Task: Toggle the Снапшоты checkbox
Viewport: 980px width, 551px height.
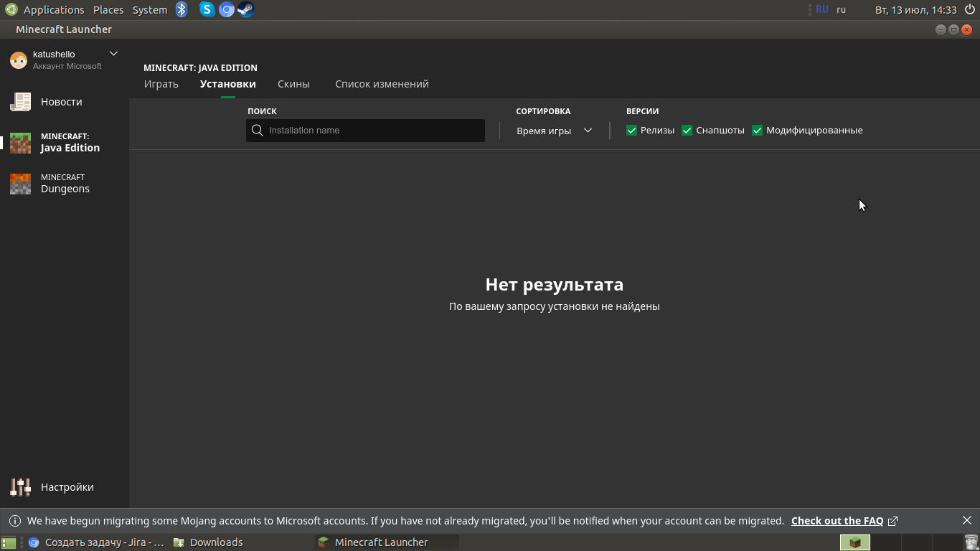Action: tap(687, 131)
